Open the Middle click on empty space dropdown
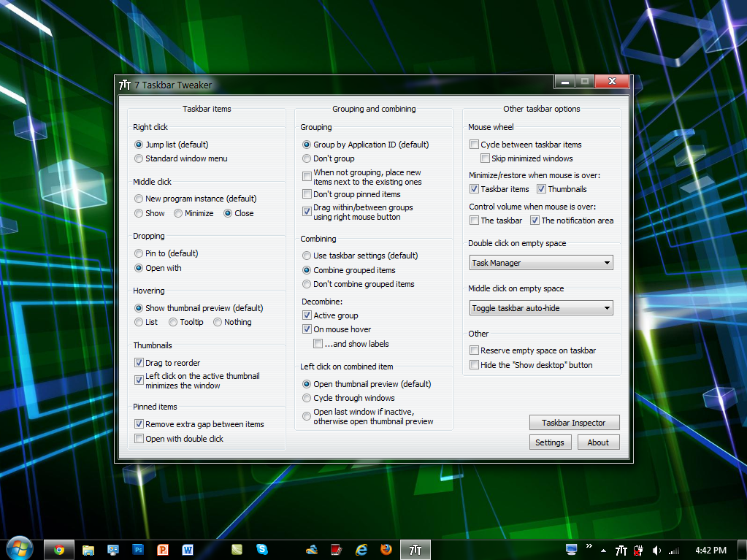 [x=540, y=307]
